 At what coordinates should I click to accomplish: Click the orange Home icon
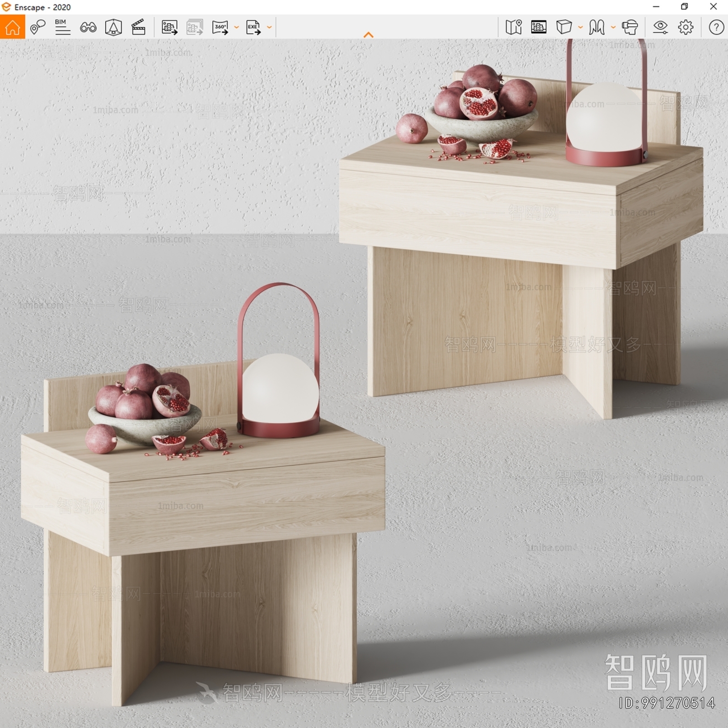point(12,27)
